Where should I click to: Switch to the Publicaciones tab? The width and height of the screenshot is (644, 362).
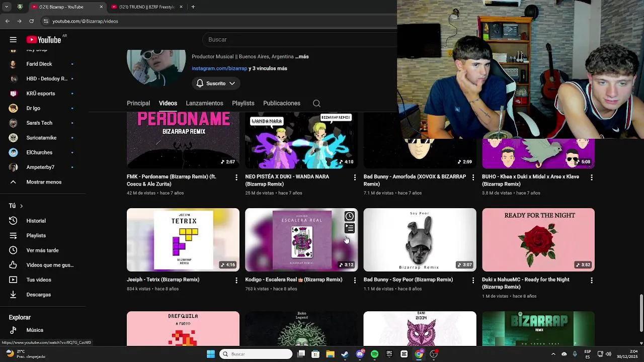282,103
